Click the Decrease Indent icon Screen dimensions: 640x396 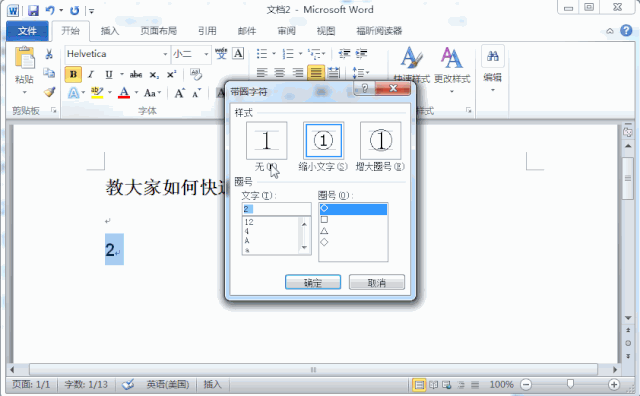[344, 53]
